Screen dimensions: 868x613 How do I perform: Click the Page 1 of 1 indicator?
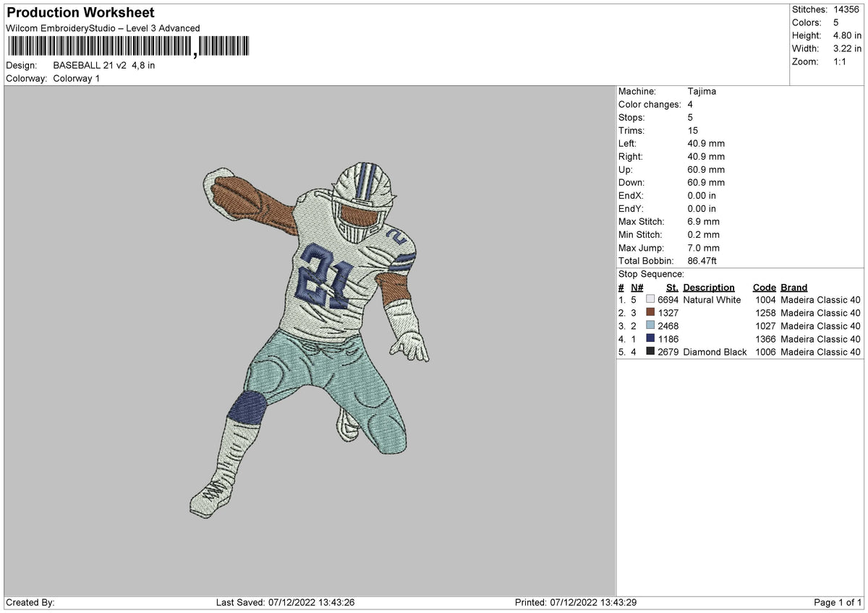pos(838,602)
